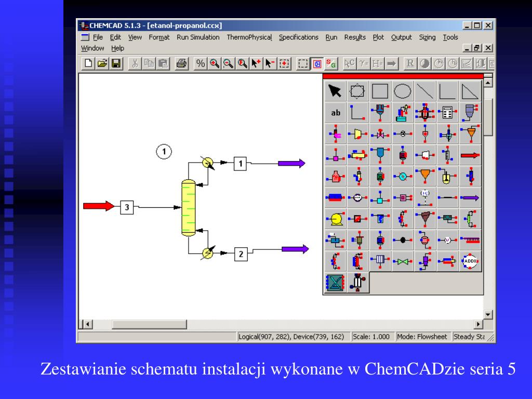The image size is (532, 399).
Task: Select the ab text tool in palette
Action: point(335,113)
